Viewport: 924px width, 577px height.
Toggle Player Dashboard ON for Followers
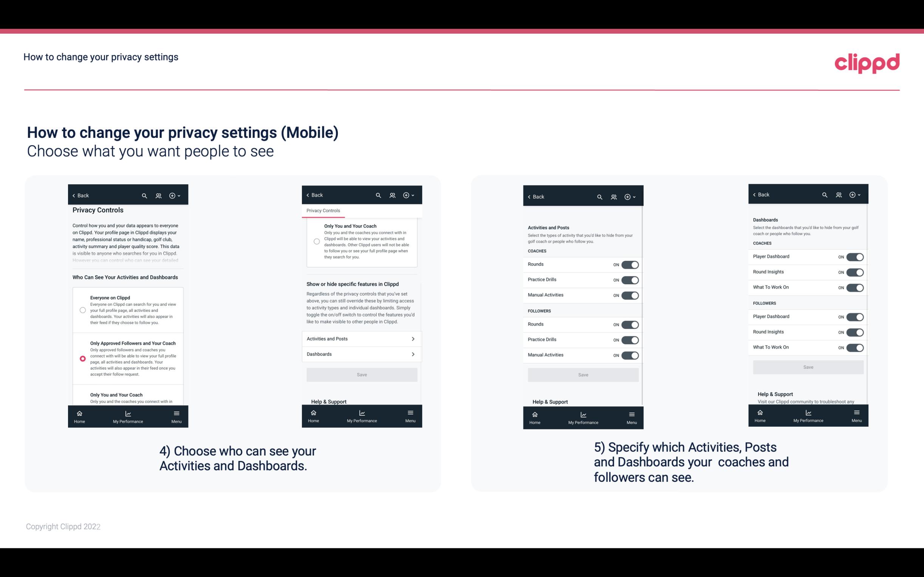click(x=854, y=316)
